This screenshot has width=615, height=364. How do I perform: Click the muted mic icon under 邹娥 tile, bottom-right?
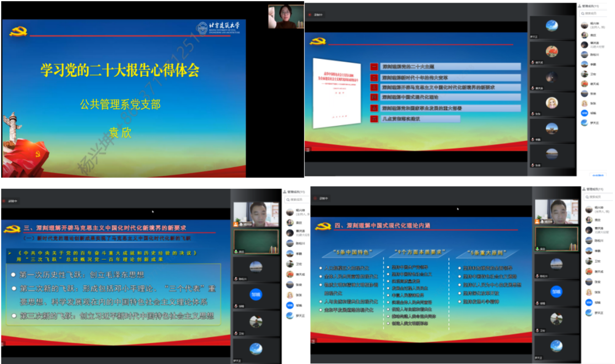pos(538,303)
